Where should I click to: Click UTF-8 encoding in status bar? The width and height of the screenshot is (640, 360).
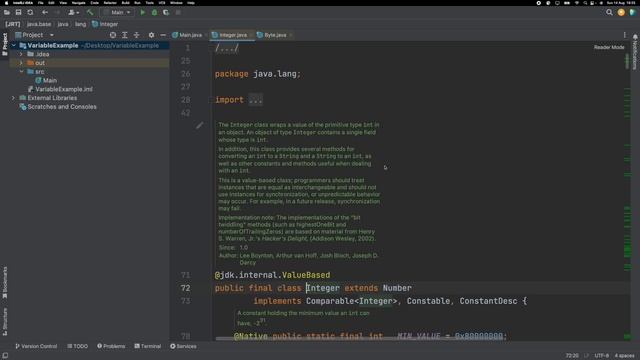tap(602, 356)
